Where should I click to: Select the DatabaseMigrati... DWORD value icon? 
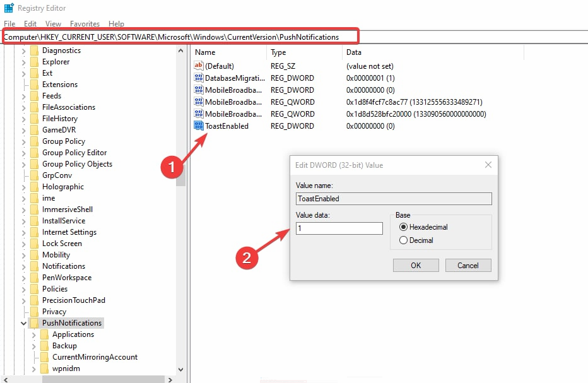[198, 78]
